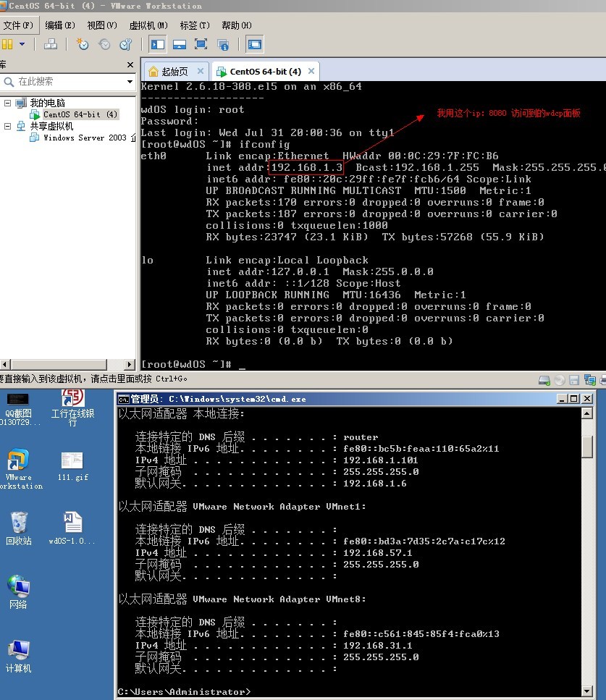Revert to the previous snapshot icon
Screen dimensions: 606x700
(104, 44)
